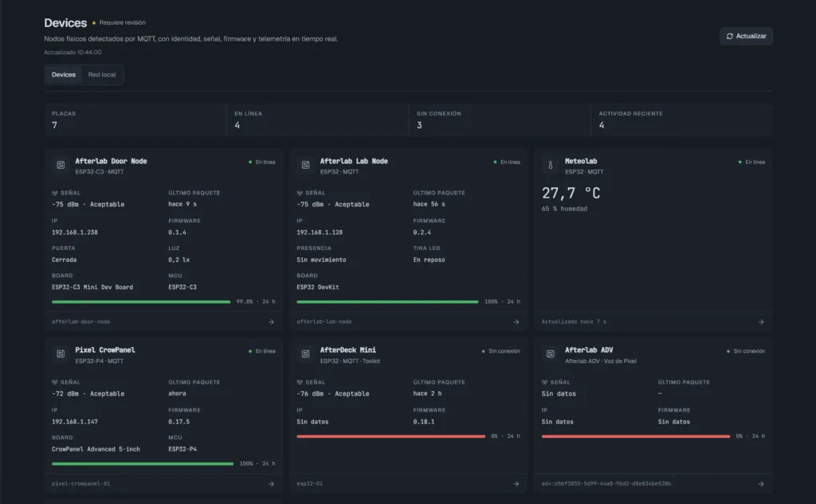This screenshot has width=816, height=504.
Task: Click the En reposo LED strip value
Action: coord(429,260)
